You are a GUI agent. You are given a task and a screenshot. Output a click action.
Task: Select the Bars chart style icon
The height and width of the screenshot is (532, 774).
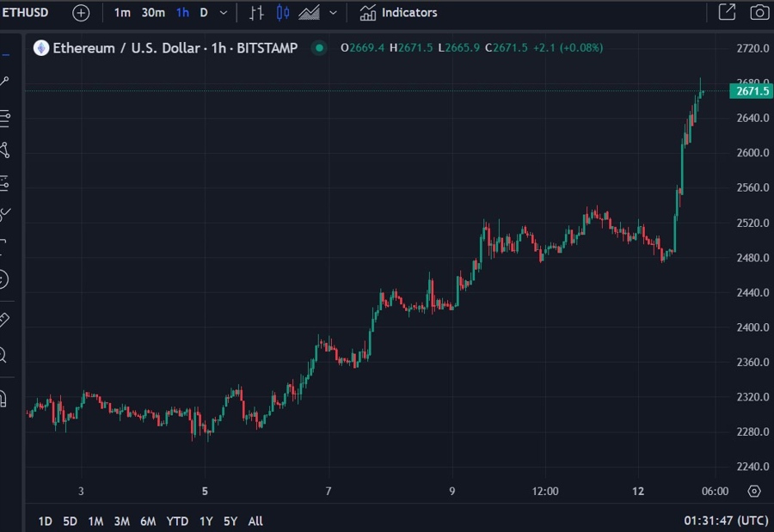(x=256, y=13)
